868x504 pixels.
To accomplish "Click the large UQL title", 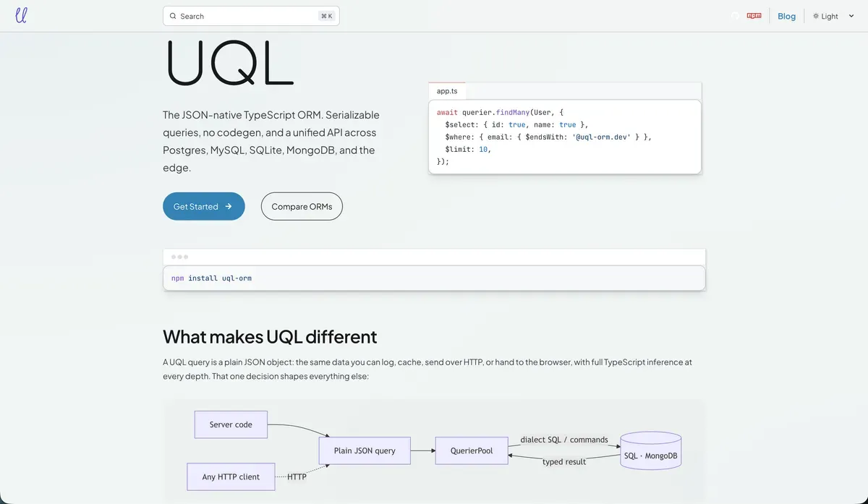I will (x=229, y=62).
